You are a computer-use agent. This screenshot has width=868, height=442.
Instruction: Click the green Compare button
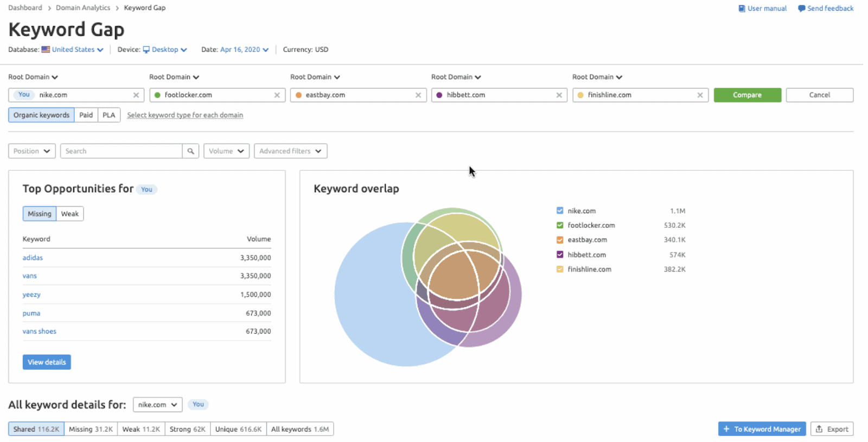pyautogui.click(x=748, y=95)
